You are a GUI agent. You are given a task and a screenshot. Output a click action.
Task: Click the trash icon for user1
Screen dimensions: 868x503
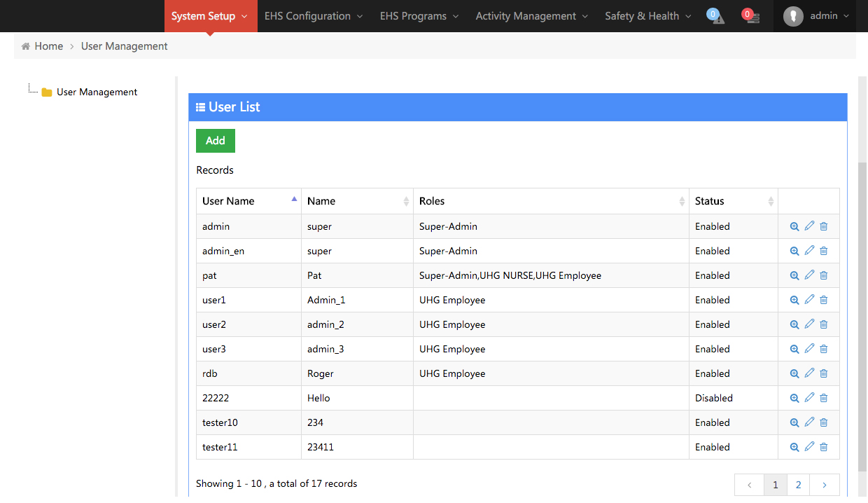tap(824, 300)
